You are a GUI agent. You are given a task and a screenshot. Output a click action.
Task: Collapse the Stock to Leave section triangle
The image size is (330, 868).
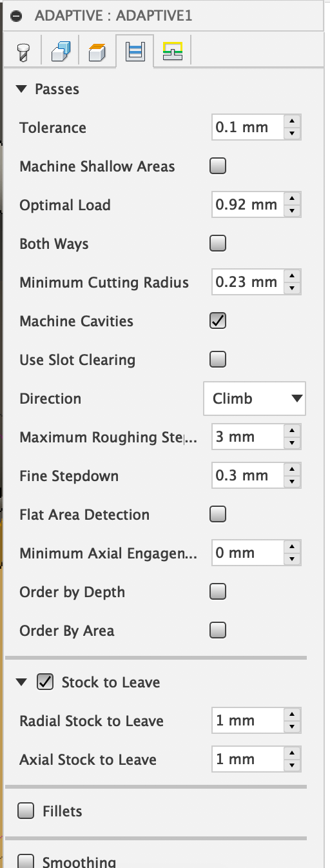pos(23,682)
